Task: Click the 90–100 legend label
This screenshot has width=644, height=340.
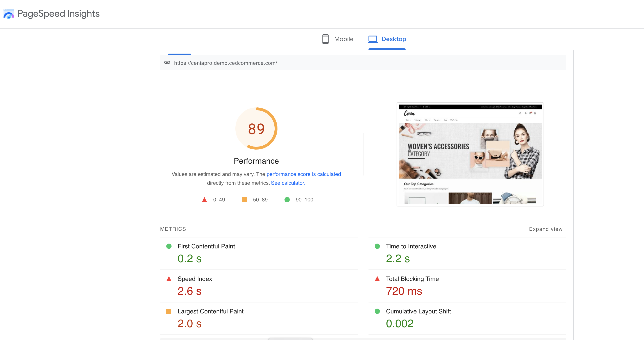Action: coord(304,200)
